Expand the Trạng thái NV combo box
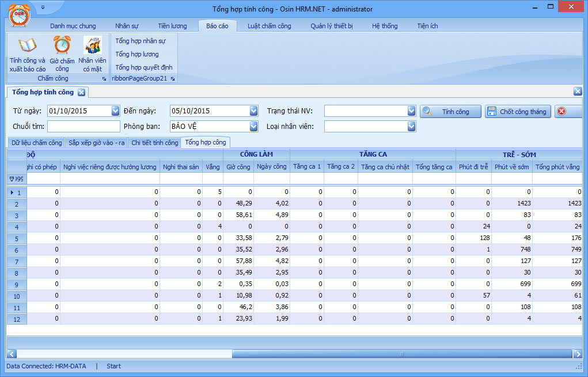This screenshot has width=588, height=377. (x=411, y=111)
